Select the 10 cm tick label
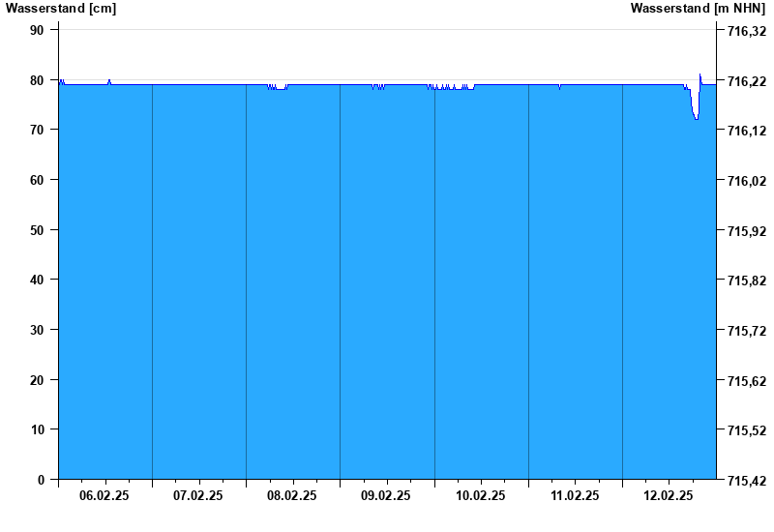The width and height of the screenshot is (774, 532). [x=38, y=429]
